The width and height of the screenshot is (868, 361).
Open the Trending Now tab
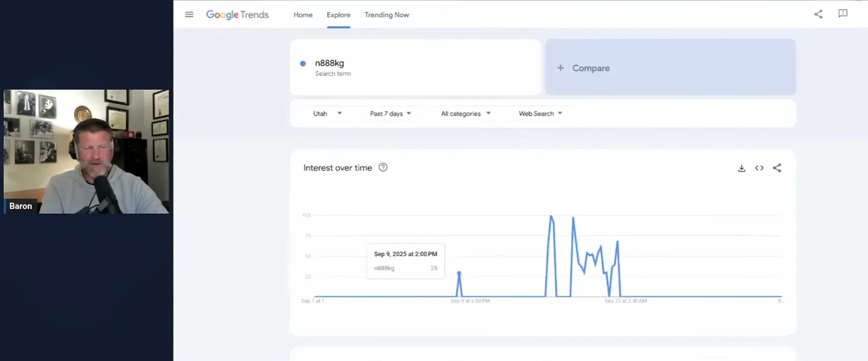pos(387,15)
